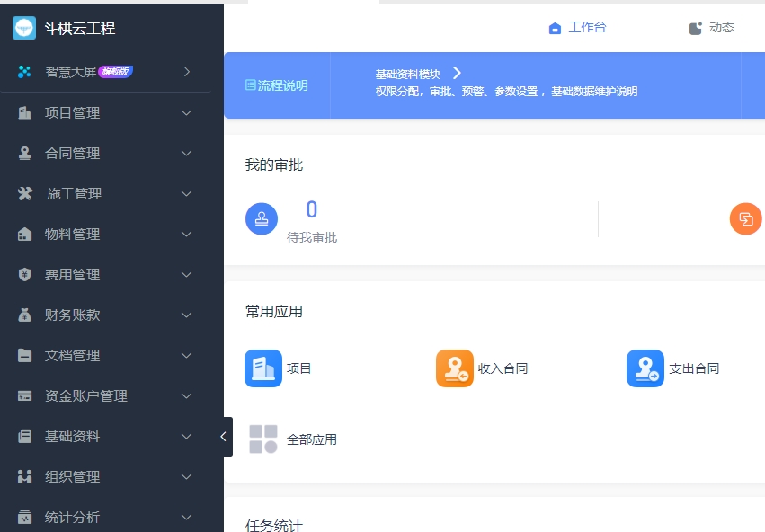Click the orange icon in 我的审批
The image size is (765, 532).
point(745,218)
